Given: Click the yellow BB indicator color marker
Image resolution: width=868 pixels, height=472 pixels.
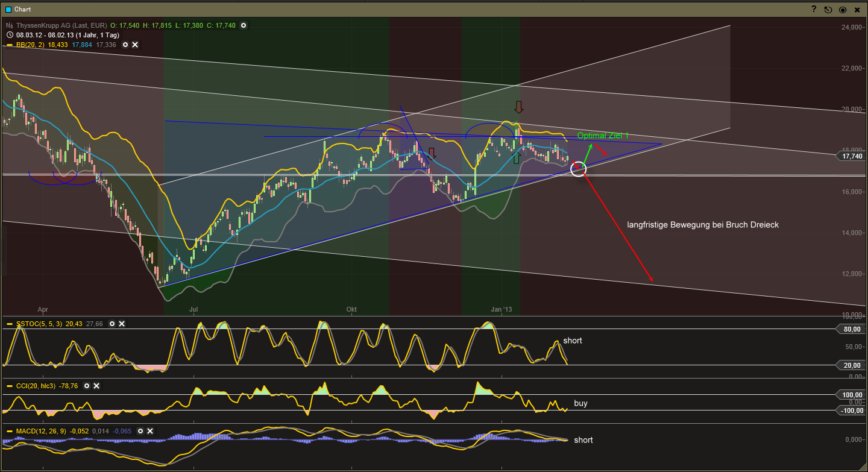Looking at the screenshot, I should 10,45.
